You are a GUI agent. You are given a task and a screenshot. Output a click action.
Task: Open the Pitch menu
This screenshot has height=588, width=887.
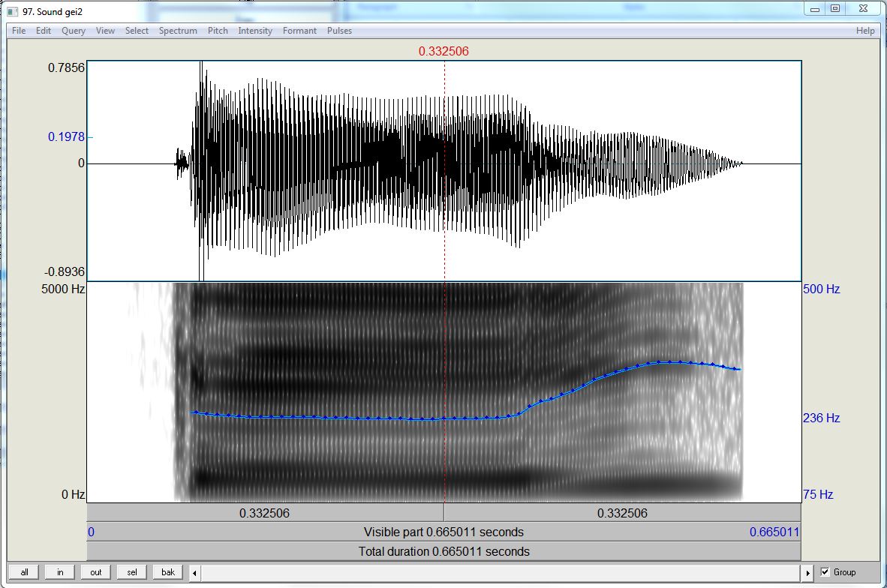coord(218,31)
